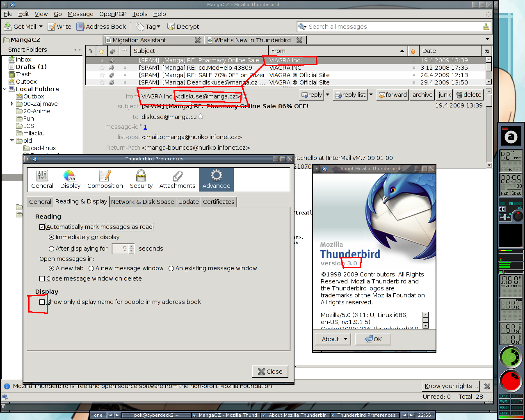Click the Decrypt toolbar button
The image size is (525, 420).
coord(183,27)
